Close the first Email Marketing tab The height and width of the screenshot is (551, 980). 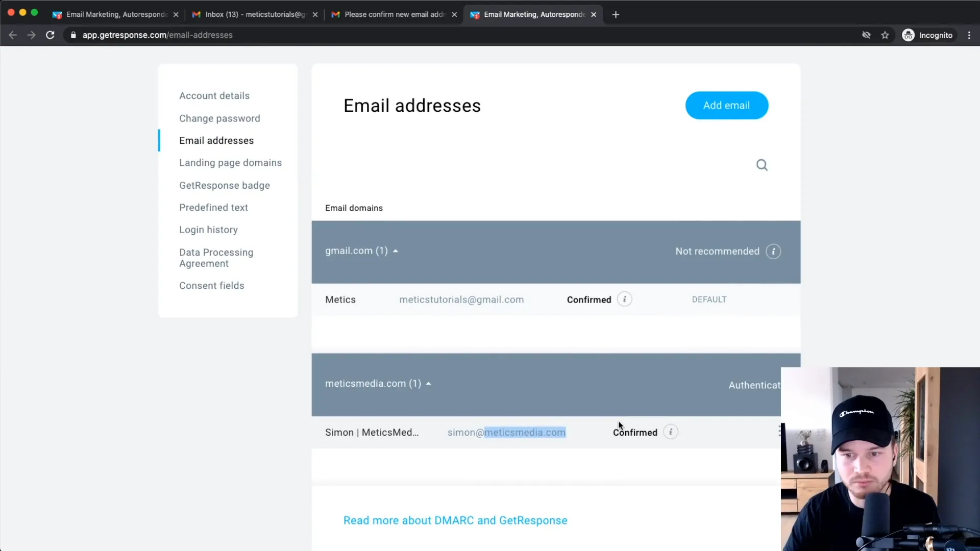coord(176,15)
